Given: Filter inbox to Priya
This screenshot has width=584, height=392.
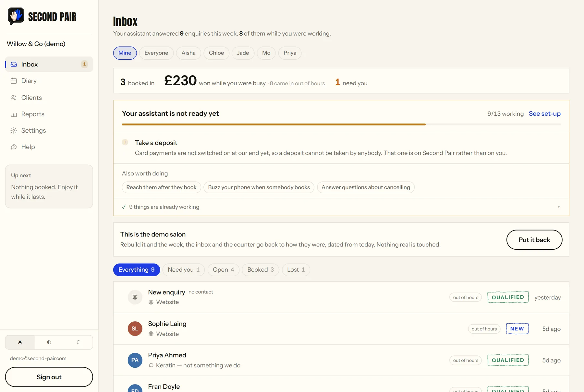Looking at the screenshot, I should pos(290,53).
